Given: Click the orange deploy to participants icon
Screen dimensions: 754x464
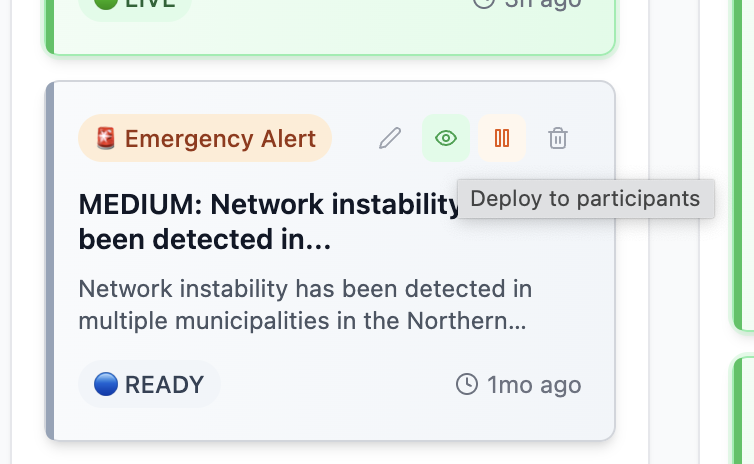Looking at the screenshot, I should point(502,138).
